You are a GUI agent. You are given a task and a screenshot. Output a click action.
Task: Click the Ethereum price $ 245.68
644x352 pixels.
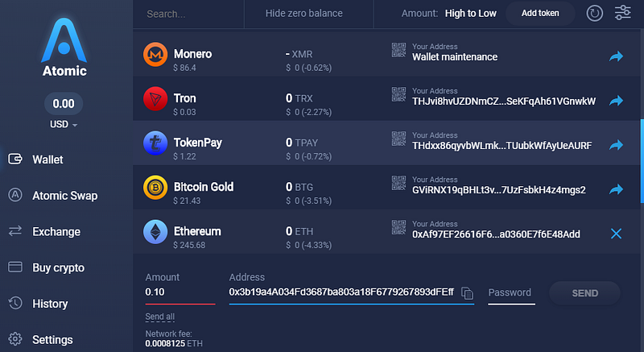(189, 245)
